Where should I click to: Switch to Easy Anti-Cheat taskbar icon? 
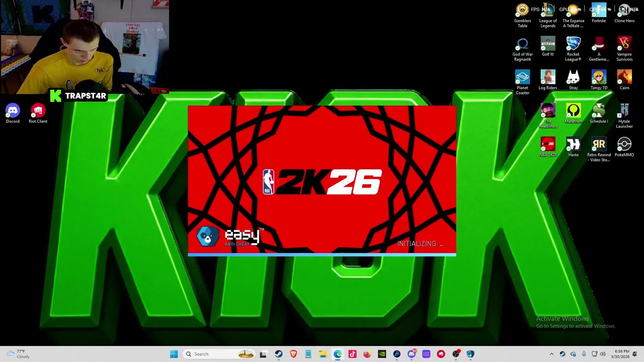[x=470, y=354]
